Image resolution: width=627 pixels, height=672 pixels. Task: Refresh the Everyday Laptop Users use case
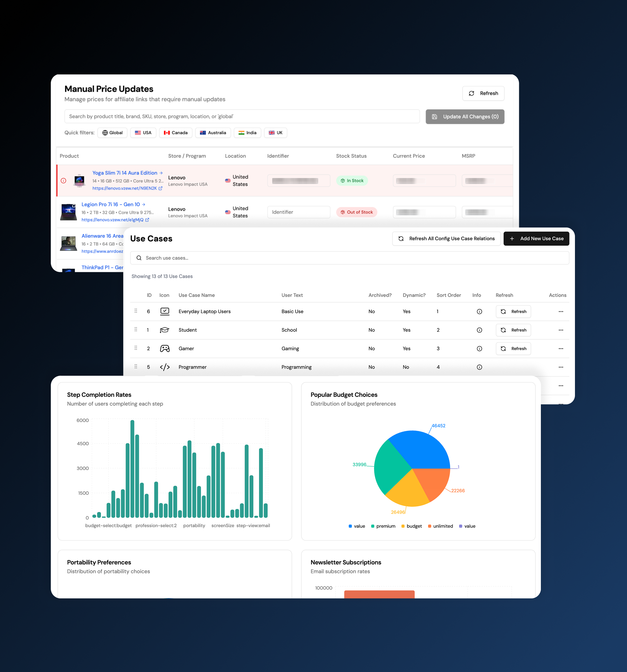513,312
